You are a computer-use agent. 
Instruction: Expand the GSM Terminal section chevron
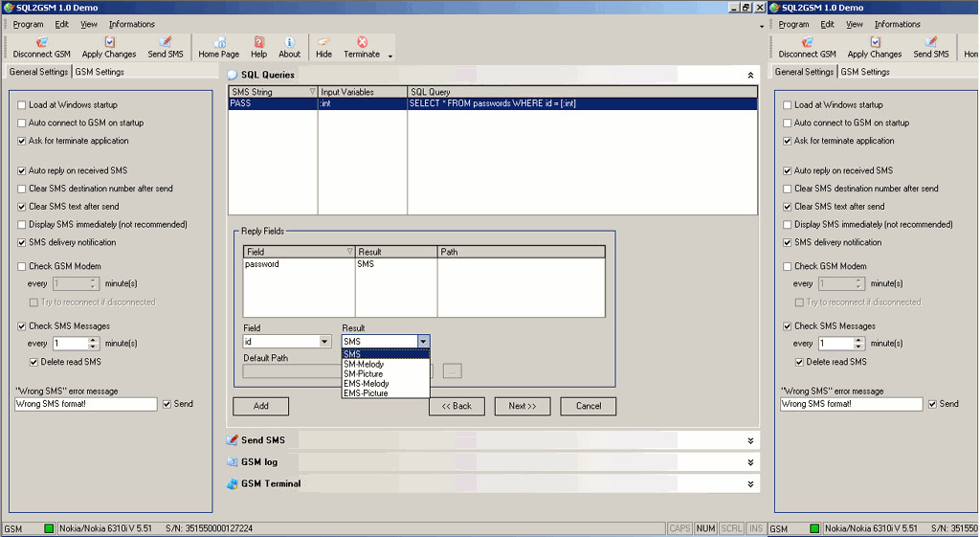click(x=750, y=484)
